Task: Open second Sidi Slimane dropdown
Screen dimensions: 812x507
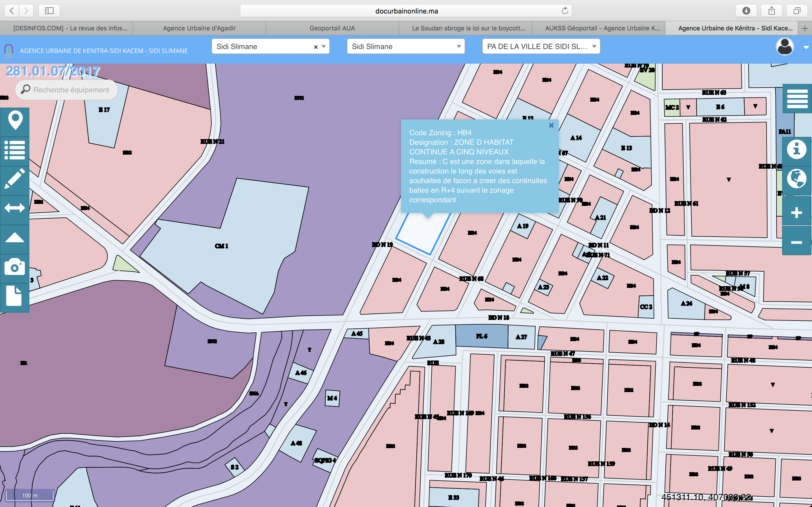Action: coord(406,46)
